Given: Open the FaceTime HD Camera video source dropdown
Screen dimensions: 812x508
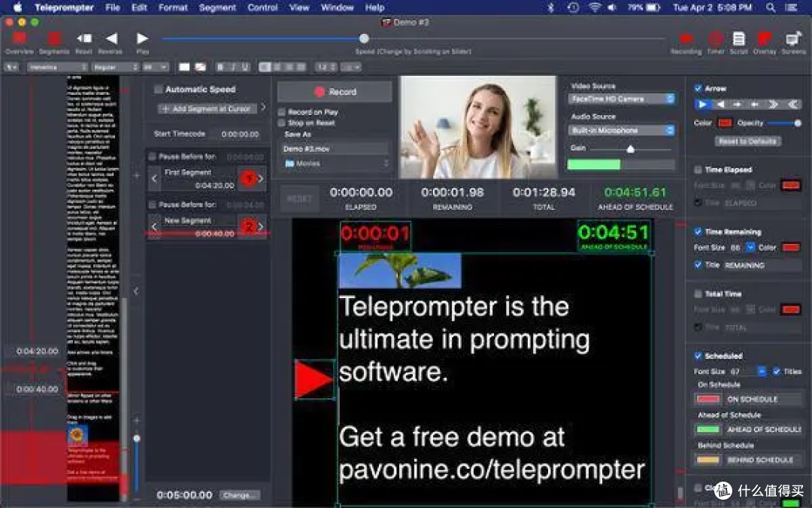Looking at the screenshot, I should pyautogui.click(x=622, y=99).
